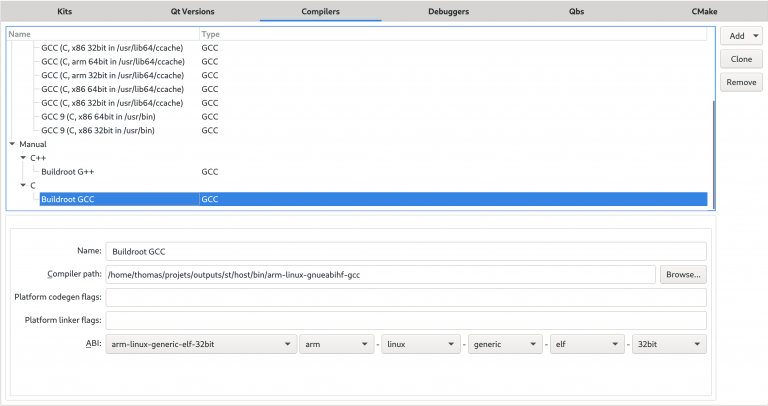Open the linux OS dropdown

click(x=421, y=344)
